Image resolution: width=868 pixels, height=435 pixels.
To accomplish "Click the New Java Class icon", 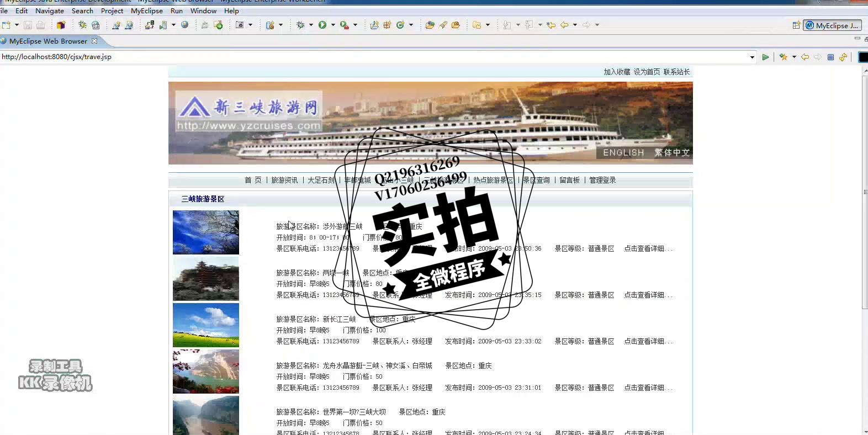I will pos(401,25).
